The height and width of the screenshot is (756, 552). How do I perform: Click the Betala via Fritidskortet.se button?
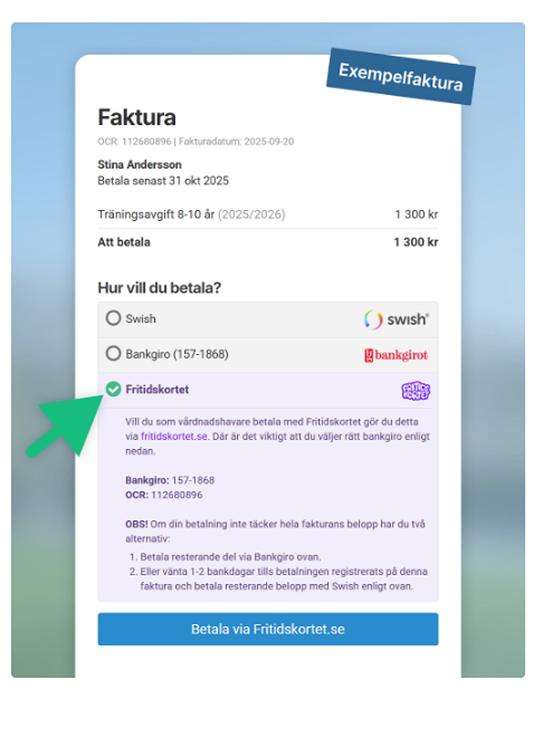point(268,629)
